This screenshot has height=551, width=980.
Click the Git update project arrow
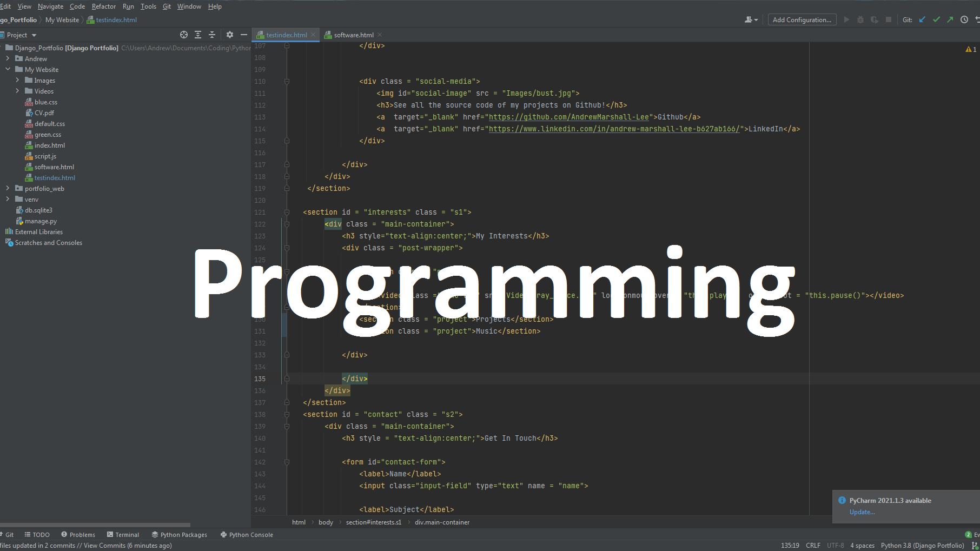[x=922, y=19]
